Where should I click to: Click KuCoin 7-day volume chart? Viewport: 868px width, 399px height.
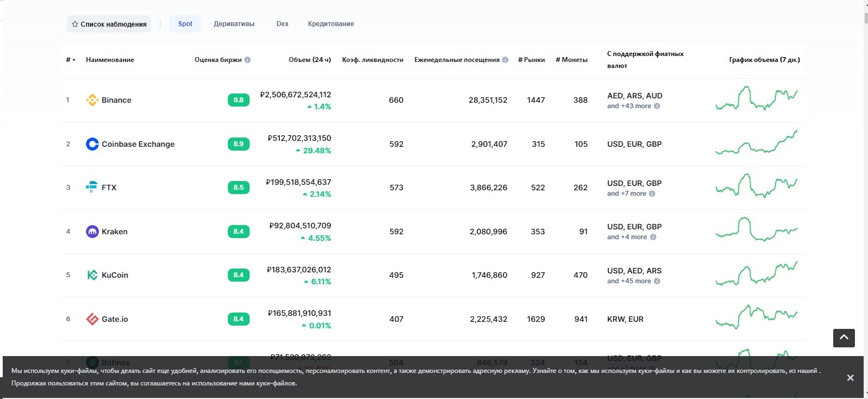[757, 273]
